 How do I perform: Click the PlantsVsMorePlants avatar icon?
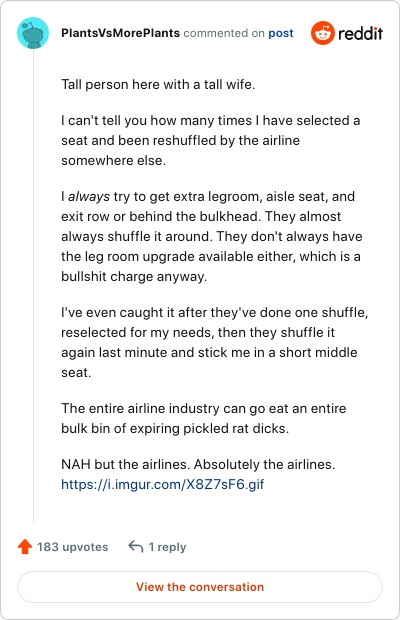tap(33, 33)
